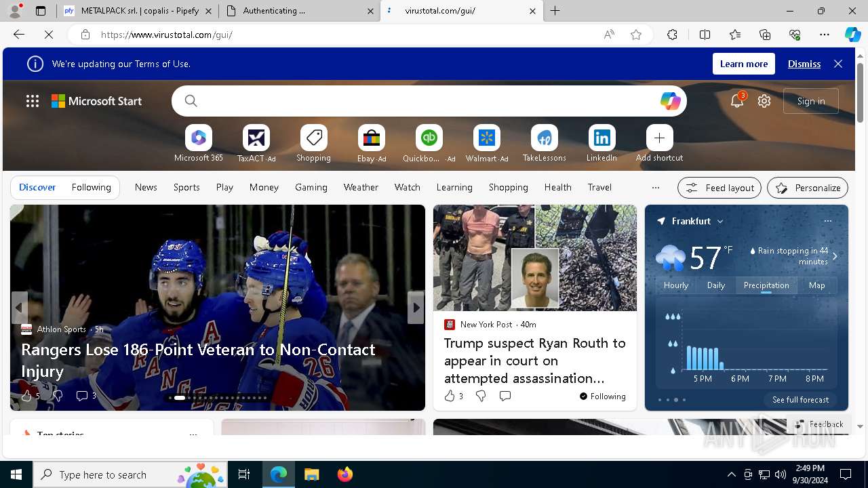Open the Ebay shortcut icon
The height and width of the screenshot is (488, 868).
[372, 138]
